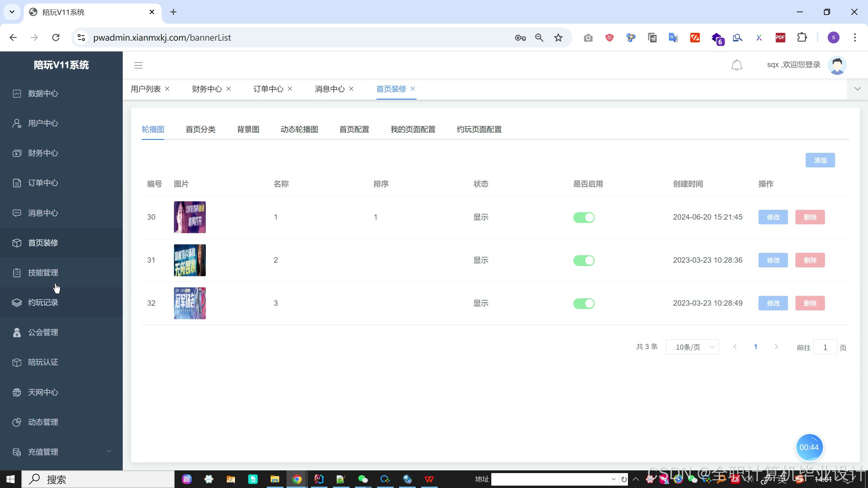Select the 轮播图 tab
Screen dimensions: 868x488
pyautogui.click(x=153, y=129)
